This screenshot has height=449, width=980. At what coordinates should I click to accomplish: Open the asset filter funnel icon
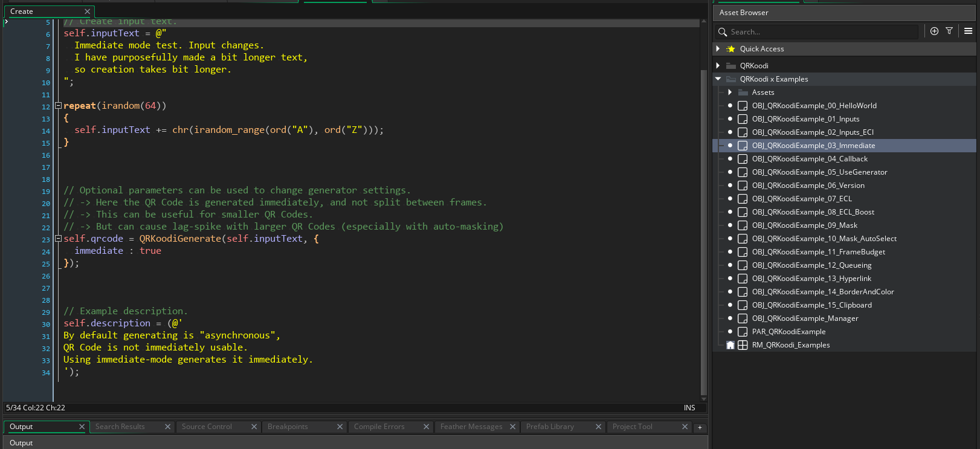pyautogui.click(x=949, y=31)
